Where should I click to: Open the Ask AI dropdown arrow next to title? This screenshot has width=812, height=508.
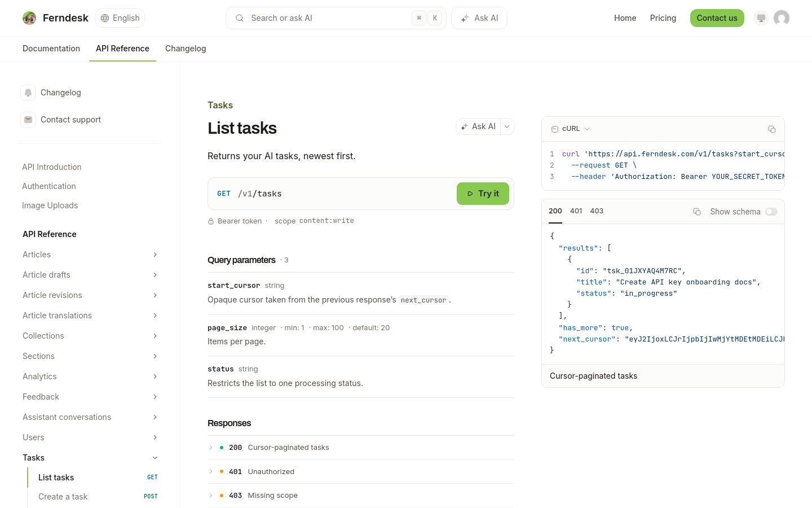pos(507,126)
